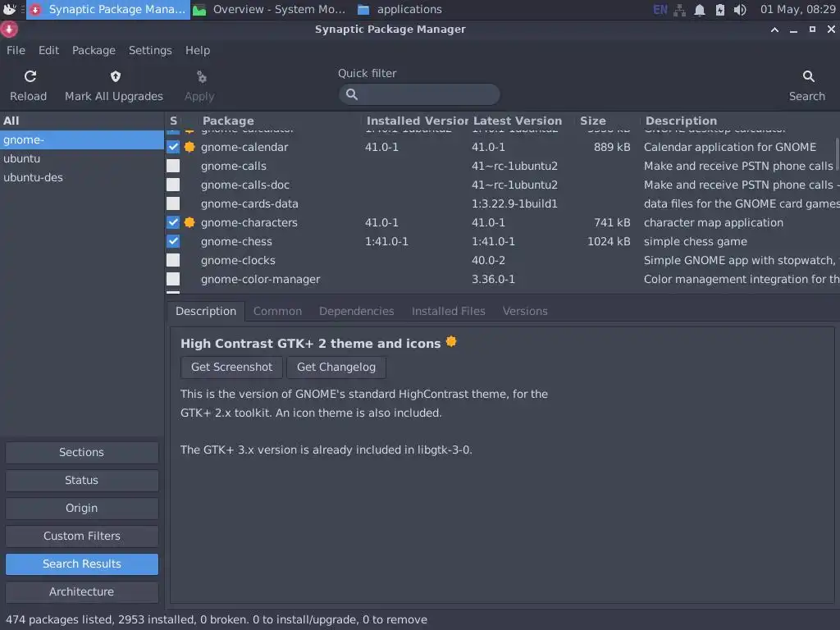840x630 pixels.
Task: Mark the gnome-calls package checkbox
Action: tap(173, 166)
